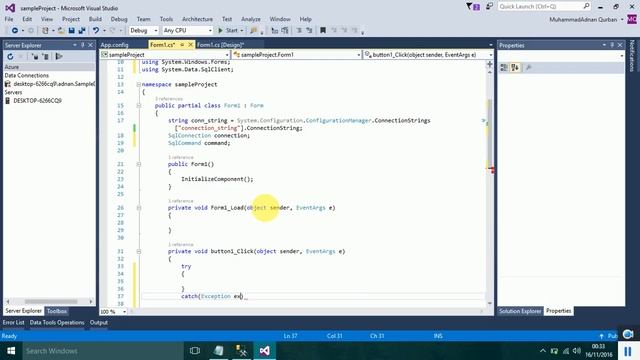Open the Architecture menu

pyautogui.click(x=197, y=19)
